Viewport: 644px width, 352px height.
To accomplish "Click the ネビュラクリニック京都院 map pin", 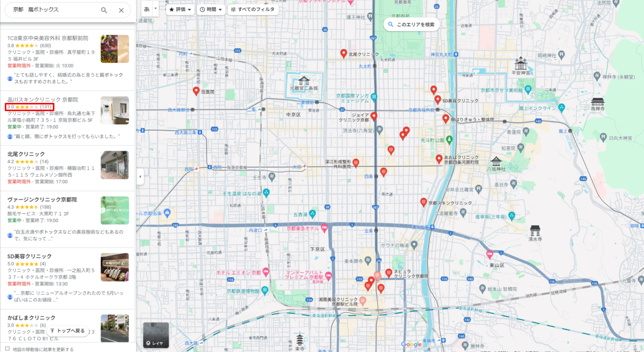I will [x=388, y=273].
